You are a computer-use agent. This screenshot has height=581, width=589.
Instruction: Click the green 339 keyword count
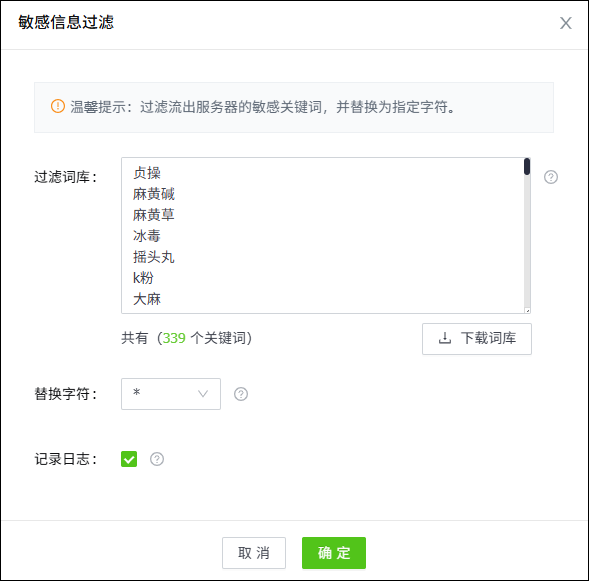pyautogui.click(x=174, y=338)
